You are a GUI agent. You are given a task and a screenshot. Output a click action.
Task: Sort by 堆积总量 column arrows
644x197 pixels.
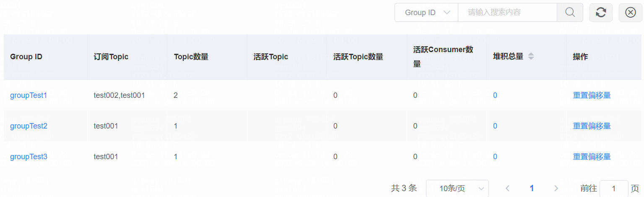pos(531,56)
